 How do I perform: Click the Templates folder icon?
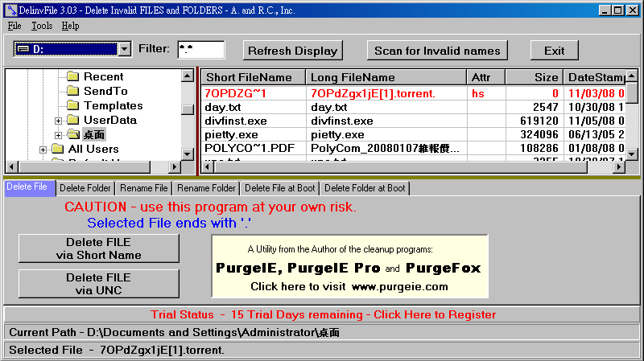click(x=72, y=105)
